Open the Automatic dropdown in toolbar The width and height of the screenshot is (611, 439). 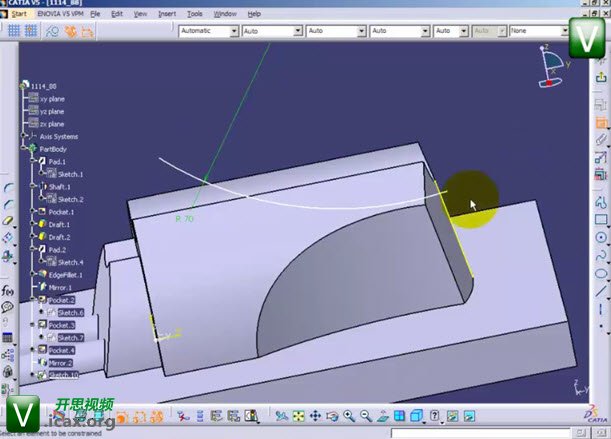(x=208, y=31)
